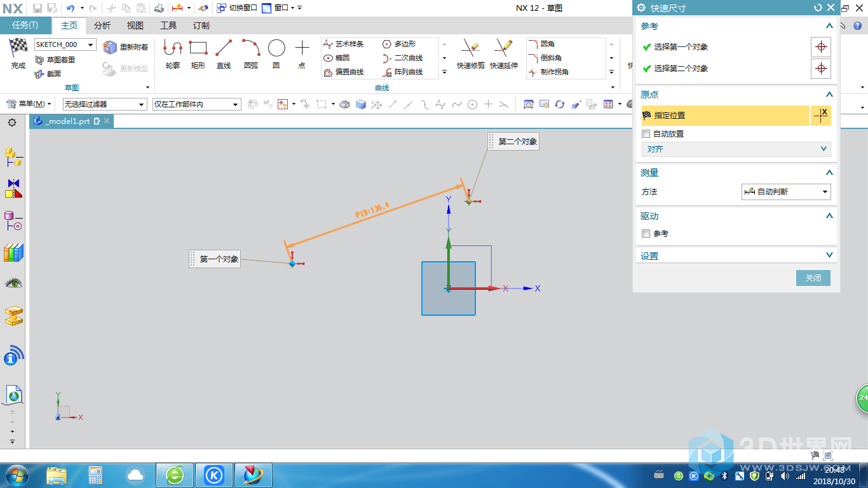The height and width of the screenshot is (488, 868).
Task: Click the Point Dialog icon beside 指定位置
Action: (821, 116)
